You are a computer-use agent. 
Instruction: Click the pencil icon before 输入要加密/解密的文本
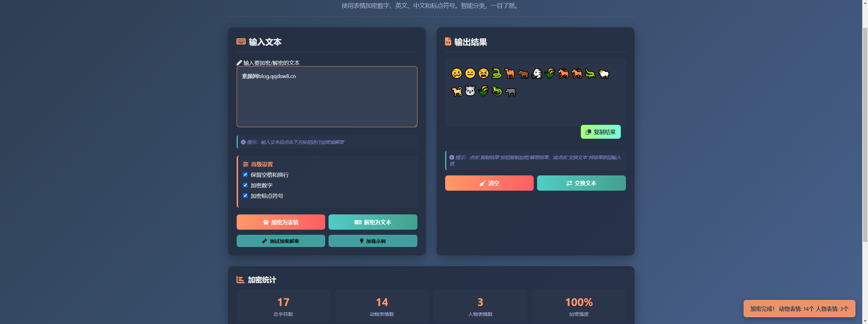click(x=239, y=62)
